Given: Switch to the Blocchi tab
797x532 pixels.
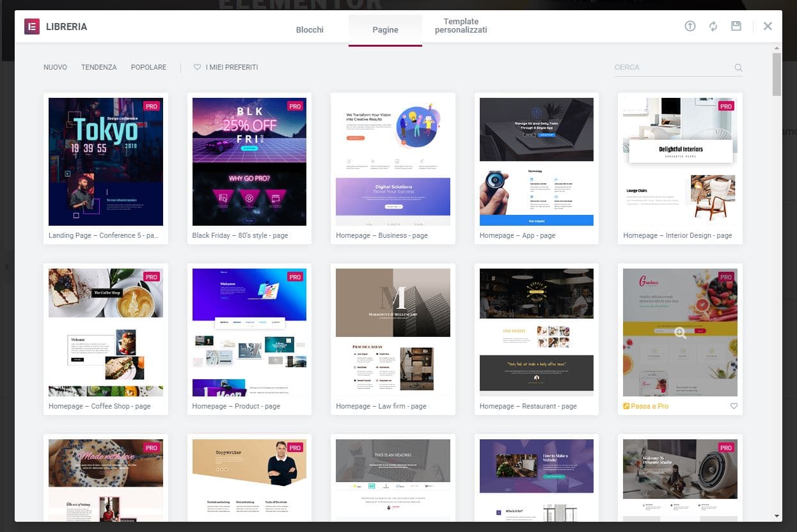Looking at the screenshot, I should click(310, 29).
